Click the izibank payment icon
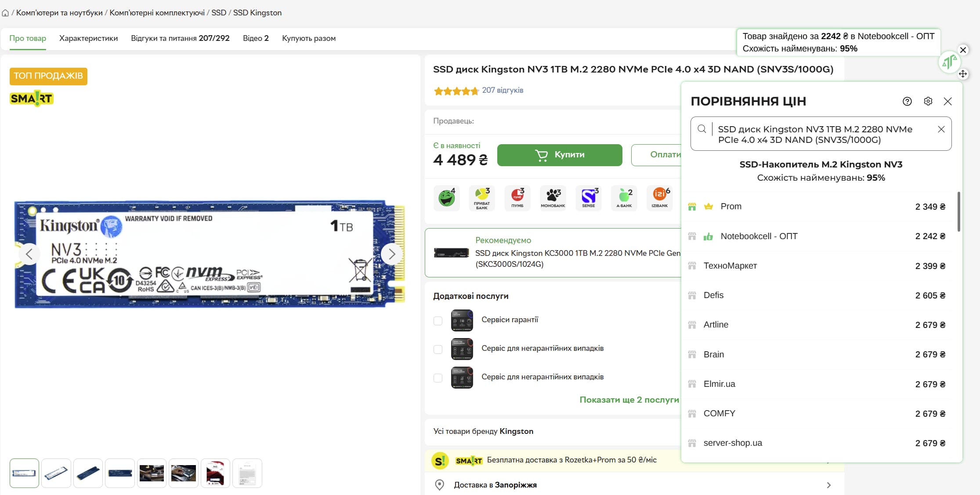 (x=660, y=198)
